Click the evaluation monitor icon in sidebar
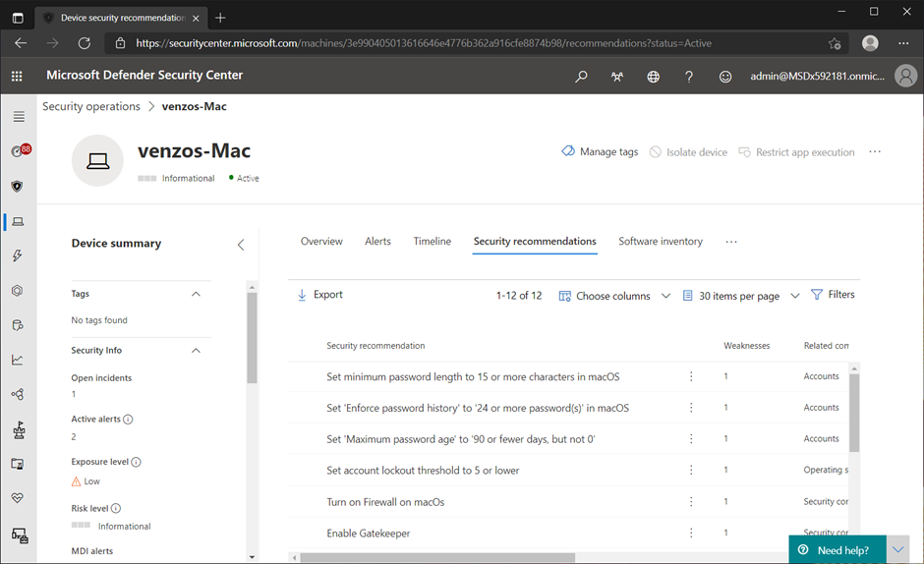 [18, 465]
